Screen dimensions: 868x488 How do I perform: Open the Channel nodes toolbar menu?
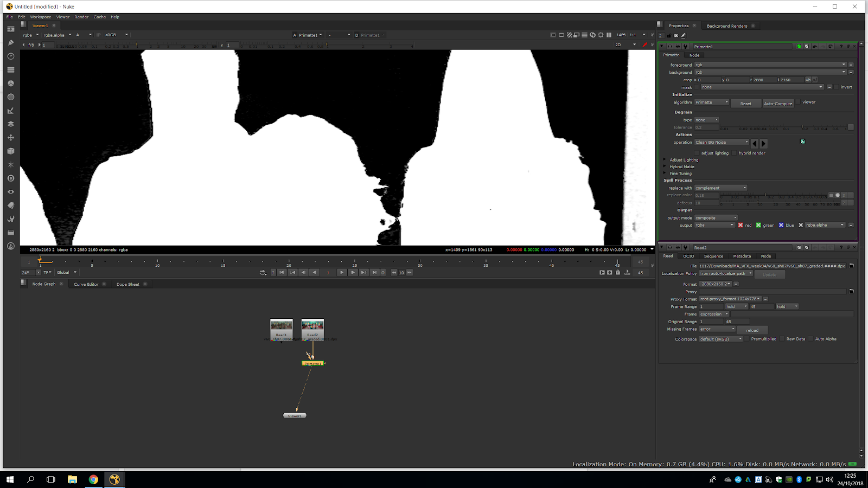[10, 70]
